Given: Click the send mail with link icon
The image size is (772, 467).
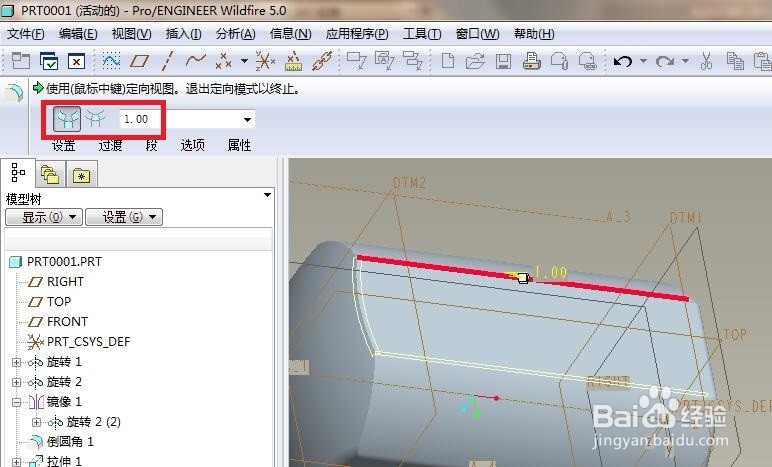Looking at the screenshot, I should coord(587,61).
